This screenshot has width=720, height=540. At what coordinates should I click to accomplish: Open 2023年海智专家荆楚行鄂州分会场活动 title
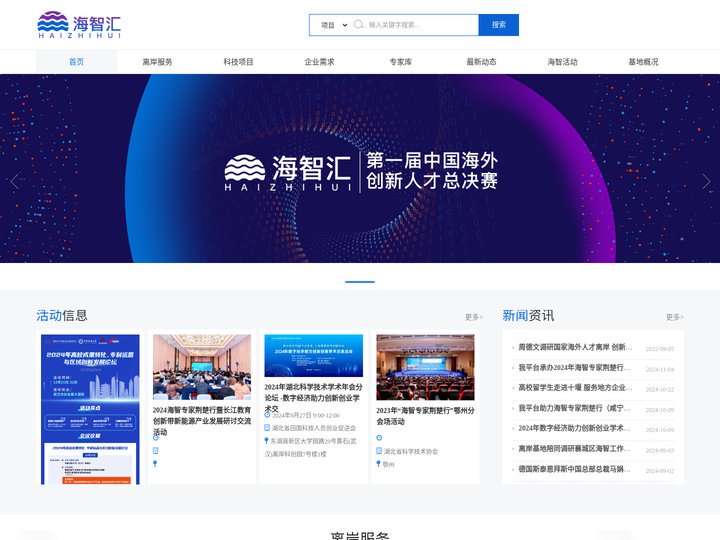pyautogui.click(x=425, y=416)
